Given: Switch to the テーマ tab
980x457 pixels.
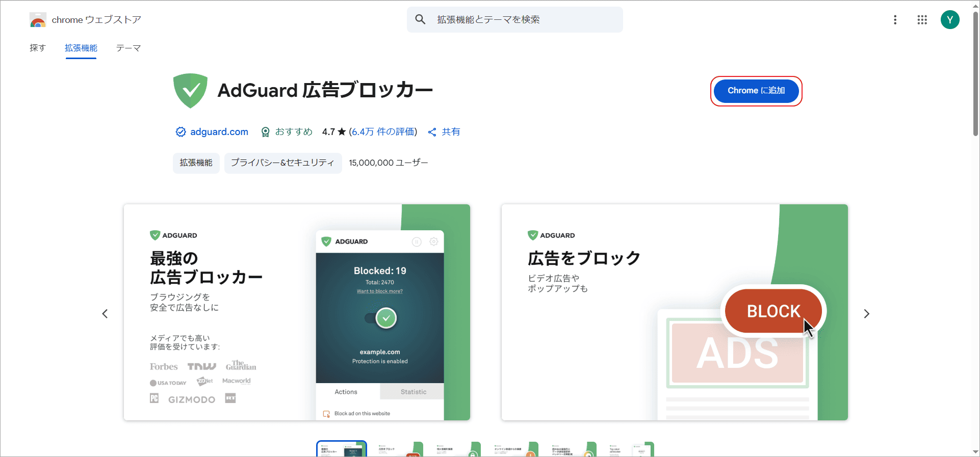Looking at the screenshot, I should point(128,48).
